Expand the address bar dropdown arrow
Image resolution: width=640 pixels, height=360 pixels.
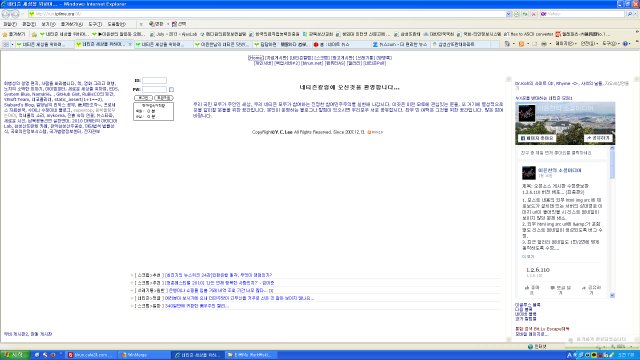tap(508, 14)
